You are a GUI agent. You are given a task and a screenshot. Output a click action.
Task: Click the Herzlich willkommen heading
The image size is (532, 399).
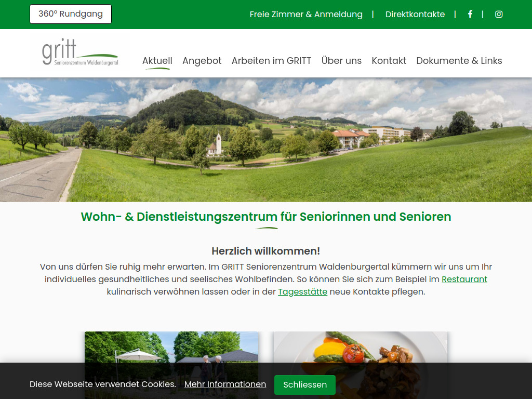point(265,250)
